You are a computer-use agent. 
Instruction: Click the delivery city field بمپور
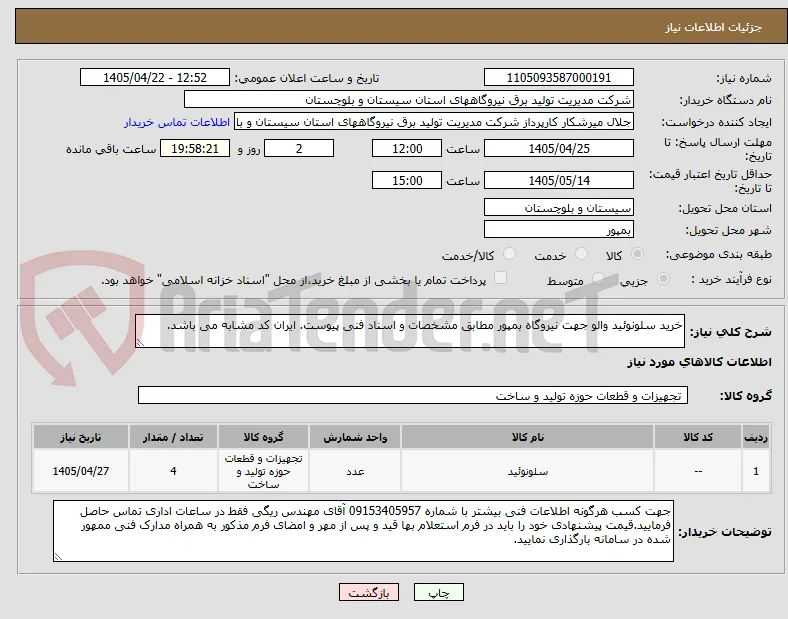pyautogui.click(x=558, y=229)
